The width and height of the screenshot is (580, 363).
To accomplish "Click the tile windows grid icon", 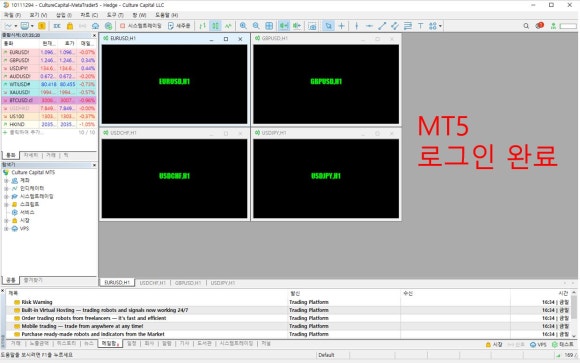I will (x=269, y=26).
